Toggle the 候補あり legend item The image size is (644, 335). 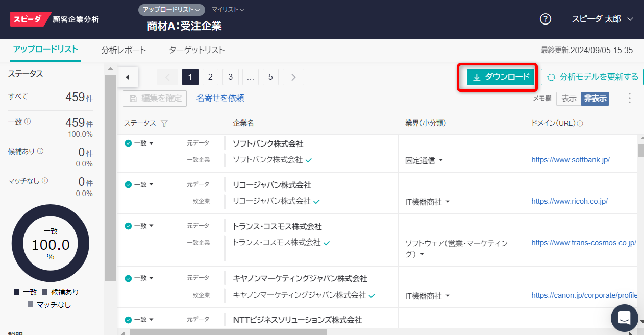point(60,292)
